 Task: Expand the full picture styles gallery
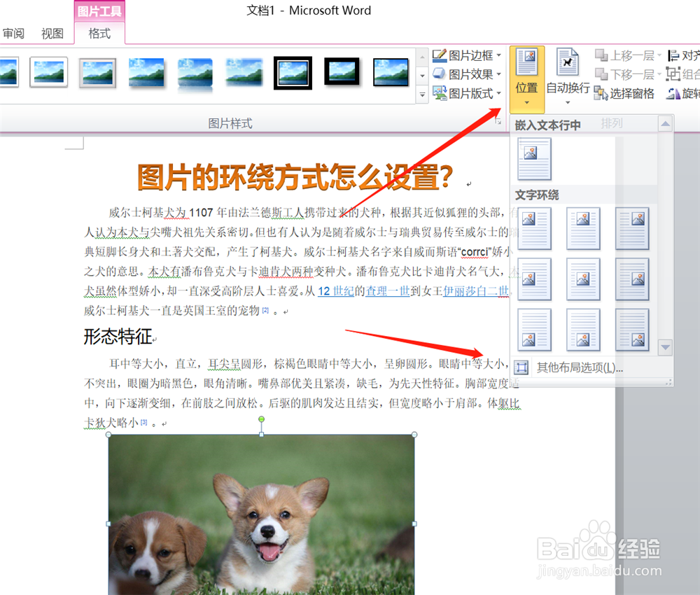coord(422,94)
